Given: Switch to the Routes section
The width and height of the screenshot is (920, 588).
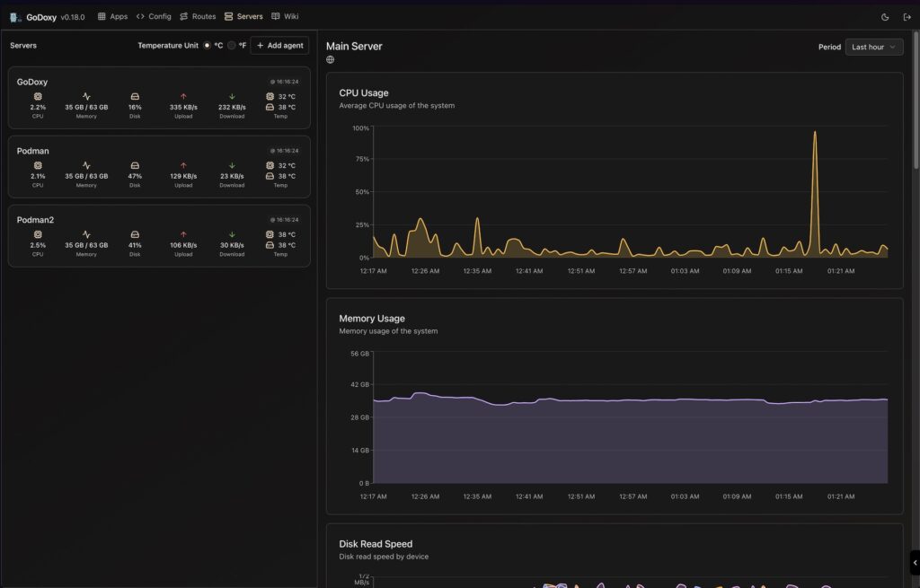Looking at the screenshot, I should [x=198, y=15].
